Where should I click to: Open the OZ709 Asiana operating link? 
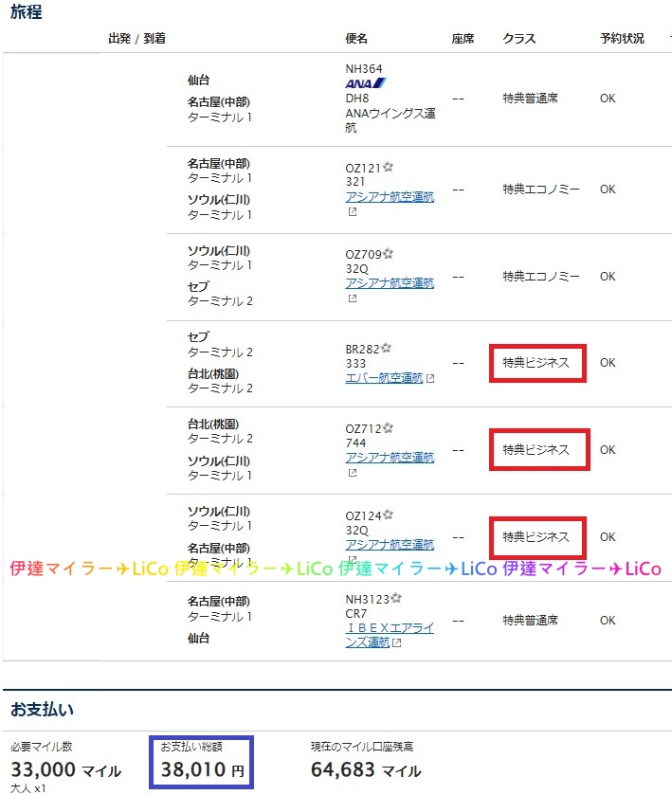point(390,283)
